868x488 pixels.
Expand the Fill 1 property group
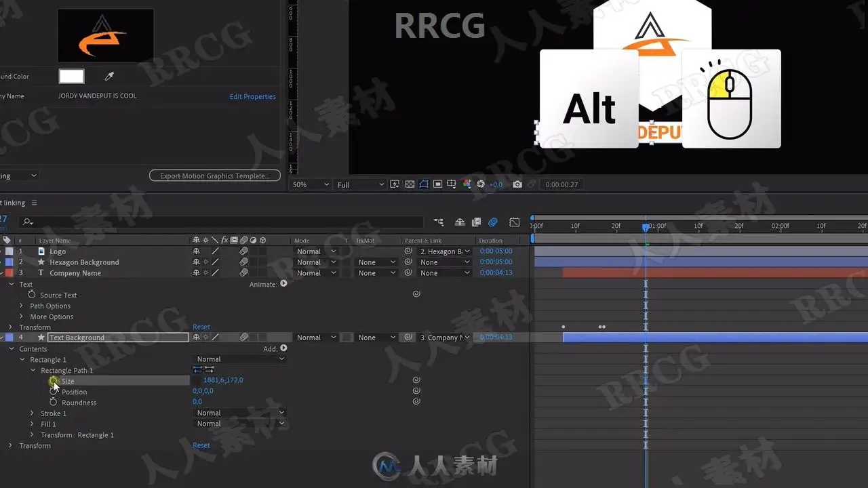(32, 424)
